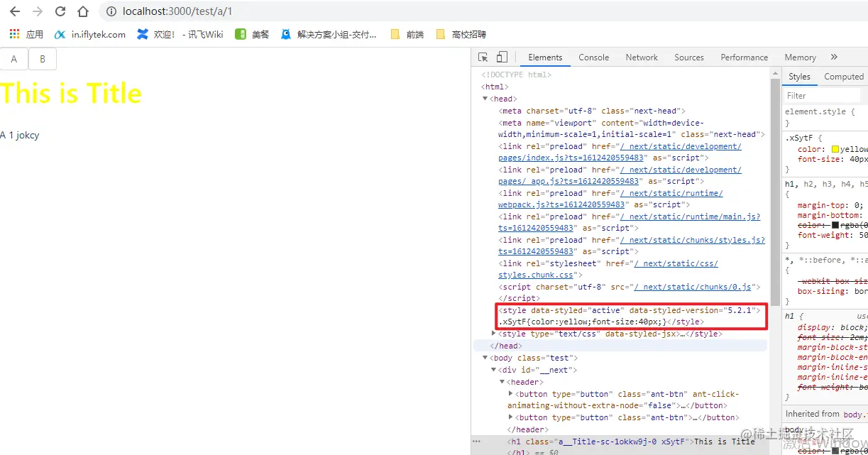Screen dimensions: 868x455
Task: Open the 高校招聘 bookmark folder
Action: [x=461, y=34]
